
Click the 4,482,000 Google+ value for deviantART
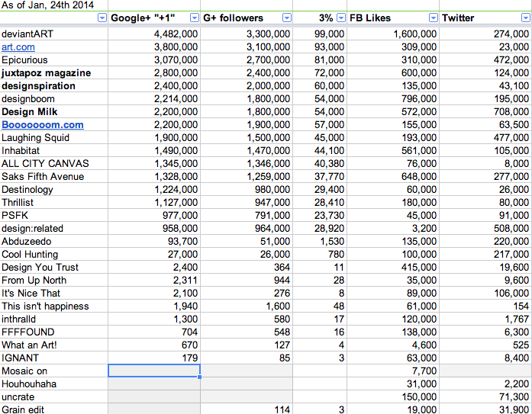tap(176, 34)
